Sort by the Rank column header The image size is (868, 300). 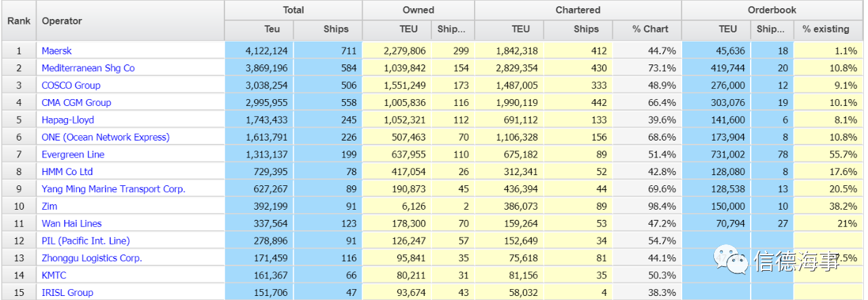[18, 21]
